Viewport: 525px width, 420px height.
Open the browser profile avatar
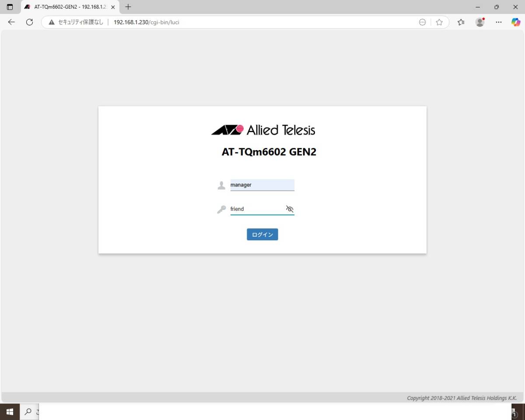tap(480, 22)
